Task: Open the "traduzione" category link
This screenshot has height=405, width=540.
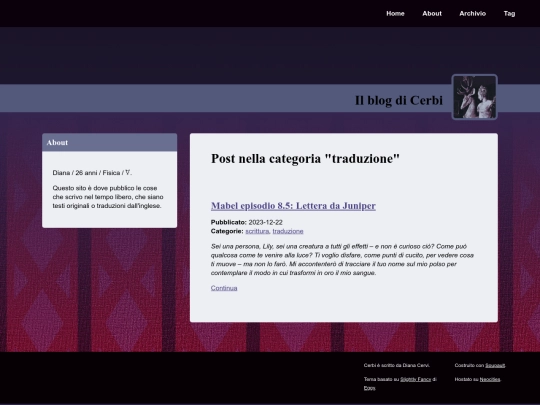Action: tap(288, 231)
